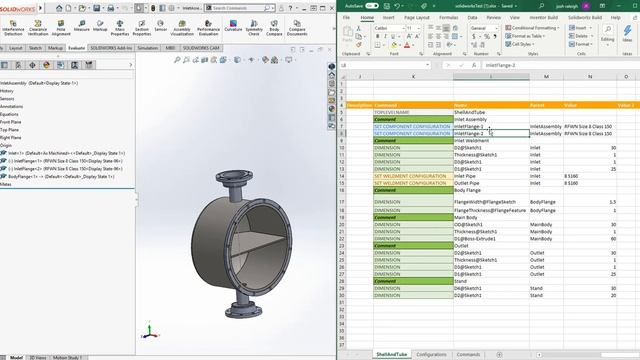Click the Excel undo arrow

[x=396, y=6]
